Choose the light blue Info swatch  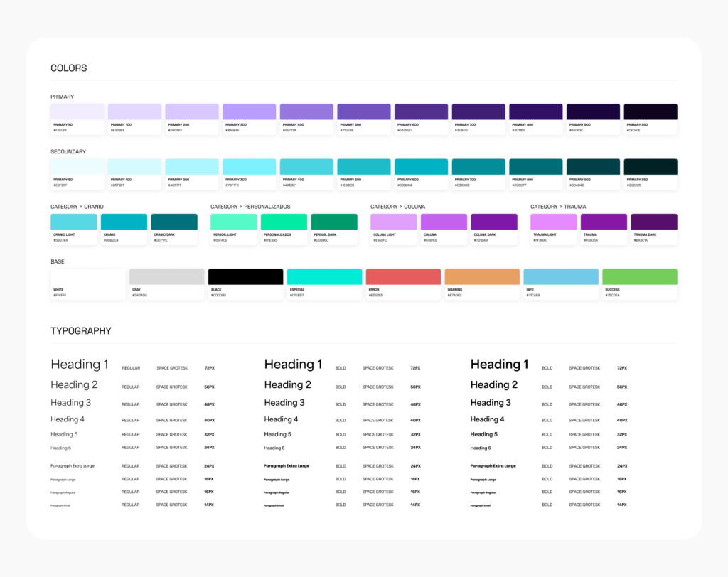pos(561,276)
